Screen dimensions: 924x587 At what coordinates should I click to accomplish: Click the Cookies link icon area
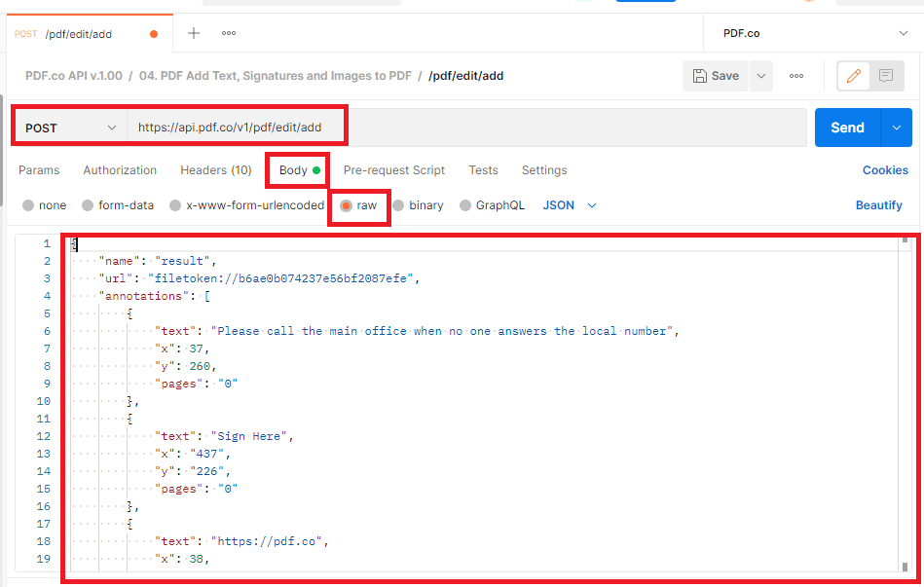coord(884,169)
